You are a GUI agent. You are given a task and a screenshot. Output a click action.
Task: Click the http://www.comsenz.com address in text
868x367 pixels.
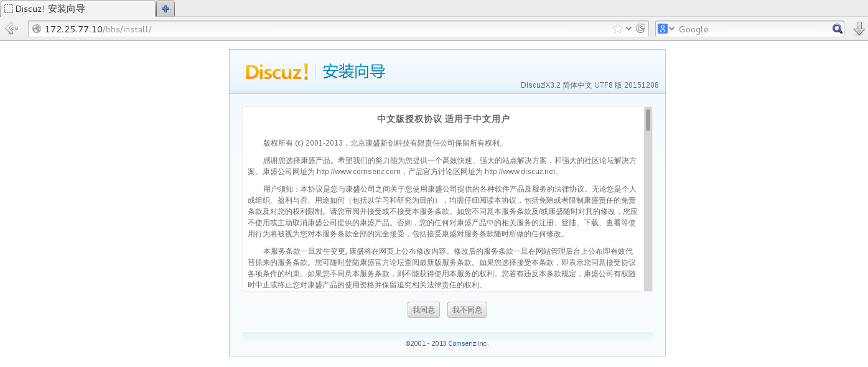[358, 172]
